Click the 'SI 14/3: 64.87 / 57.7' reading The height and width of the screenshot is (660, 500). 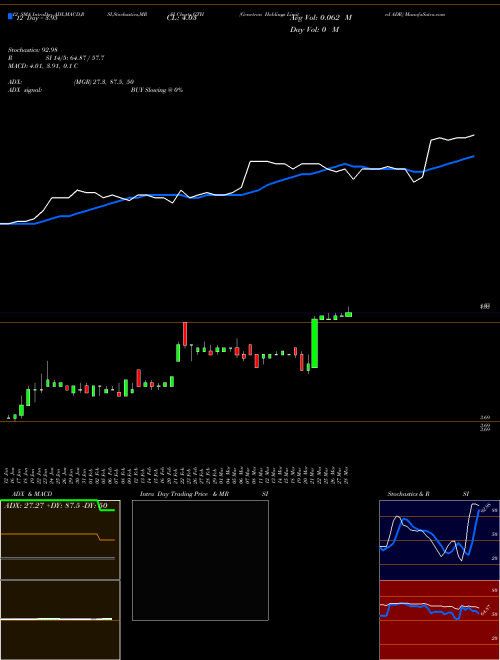[x=75, y=58]
